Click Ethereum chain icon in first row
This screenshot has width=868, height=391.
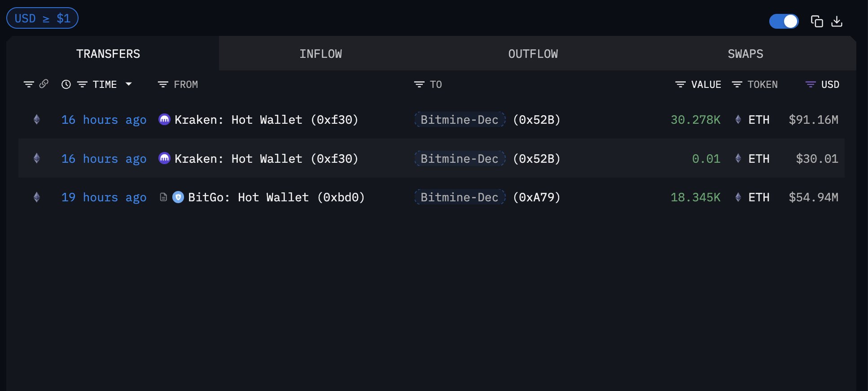tap(37, 119)
